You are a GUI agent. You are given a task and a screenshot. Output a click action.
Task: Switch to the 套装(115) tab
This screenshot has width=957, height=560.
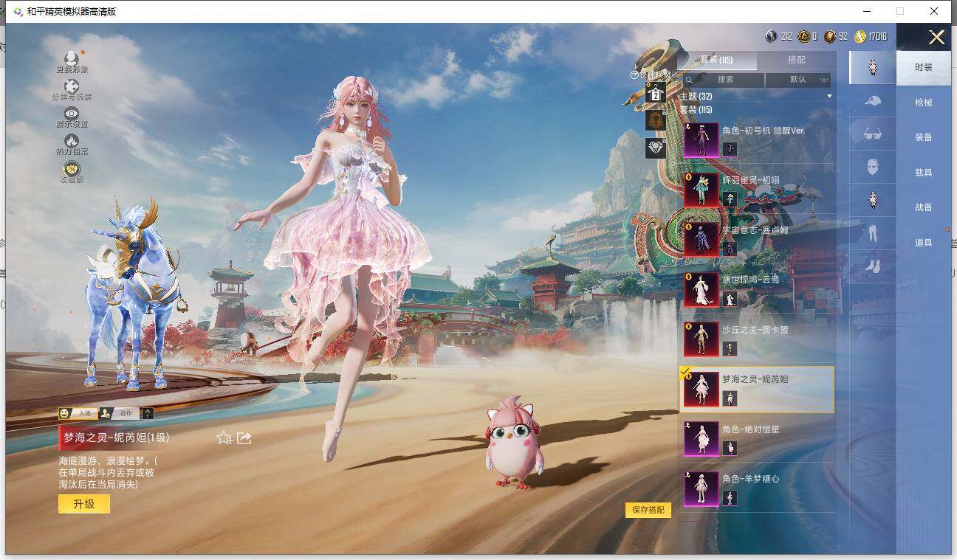click(x=716, y=60)
